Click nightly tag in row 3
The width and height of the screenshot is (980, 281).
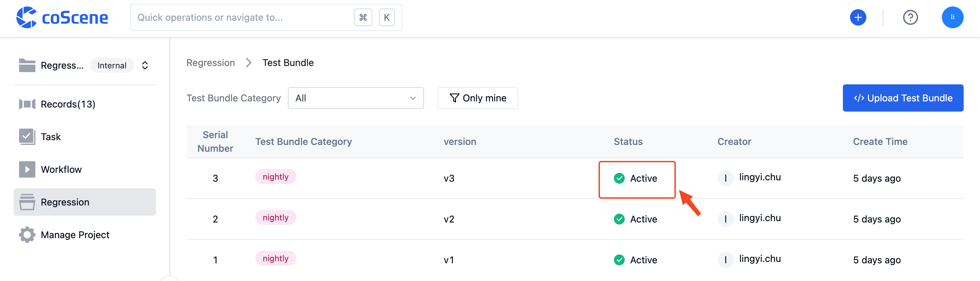[275, 177]
